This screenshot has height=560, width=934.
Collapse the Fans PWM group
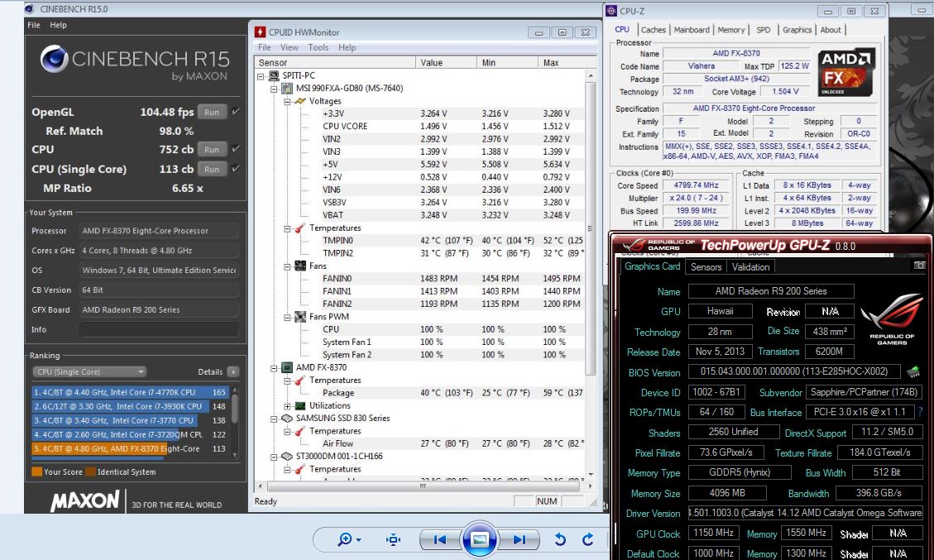[287, 317]
